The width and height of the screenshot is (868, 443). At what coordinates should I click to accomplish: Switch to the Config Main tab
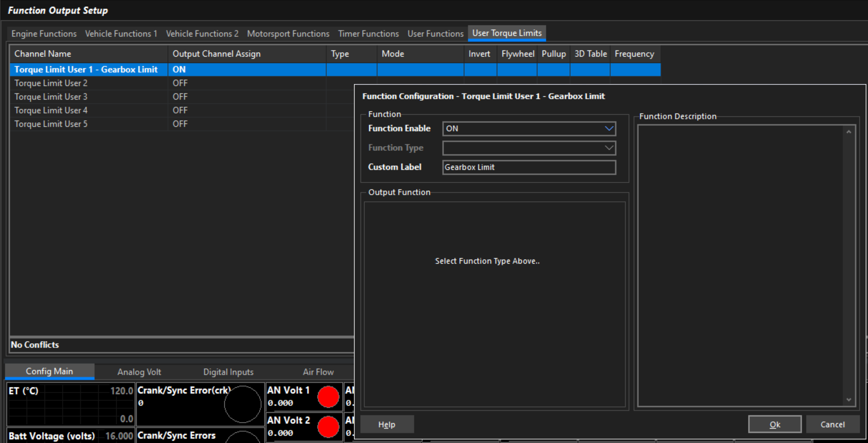point(50,371)
